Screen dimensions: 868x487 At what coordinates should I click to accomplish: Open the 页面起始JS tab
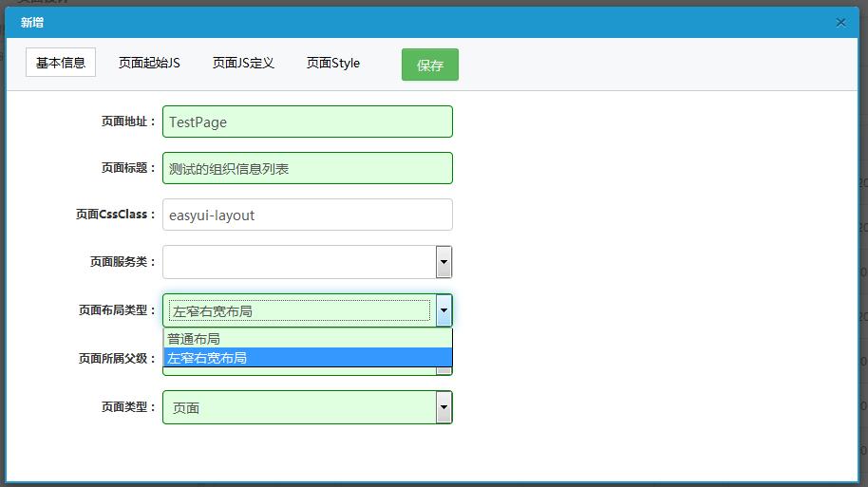click(x=149, y=63)
